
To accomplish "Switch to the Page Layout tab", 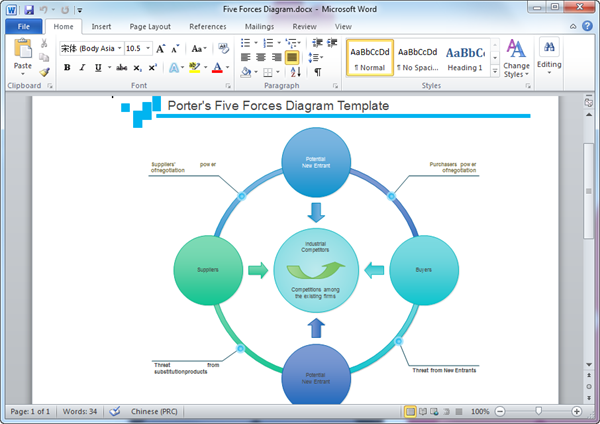I will [x=152, y=26].
